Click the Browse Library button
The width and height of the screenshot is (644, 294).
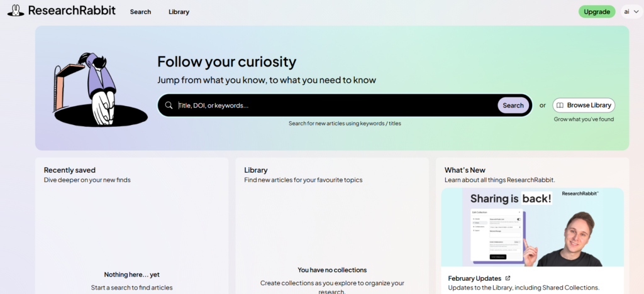(584, 106)
